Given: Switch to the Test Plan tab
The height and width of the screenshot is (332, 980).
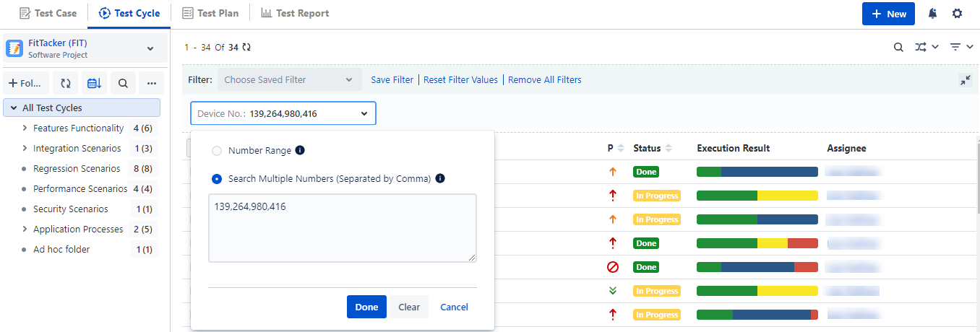Looking at the screenshot, I should (x=210, y=13).
